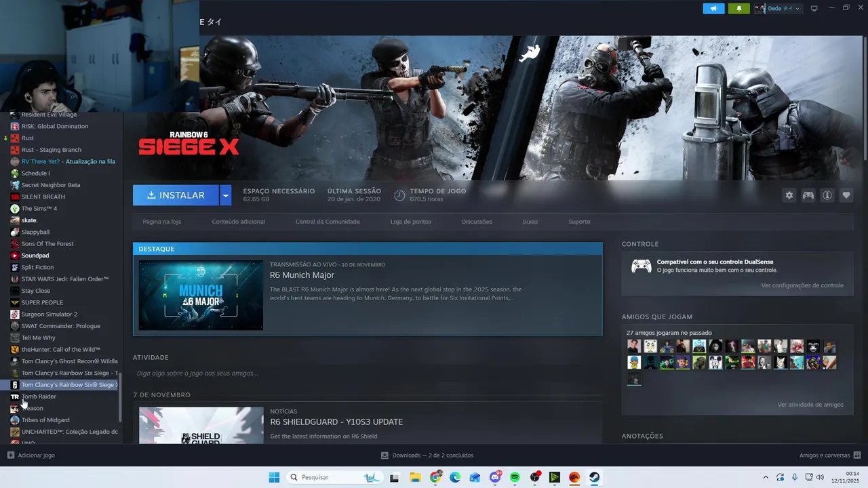Click Adicionar jogo at bottom left
868x488 pixels.
tap(31, 455)
